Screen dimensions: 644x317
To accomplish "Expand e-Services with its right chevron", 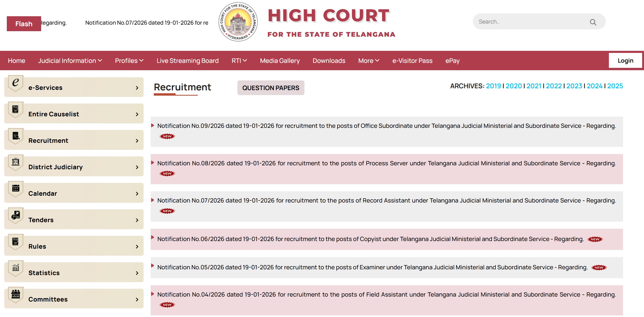I will click(x=137, y=88).
